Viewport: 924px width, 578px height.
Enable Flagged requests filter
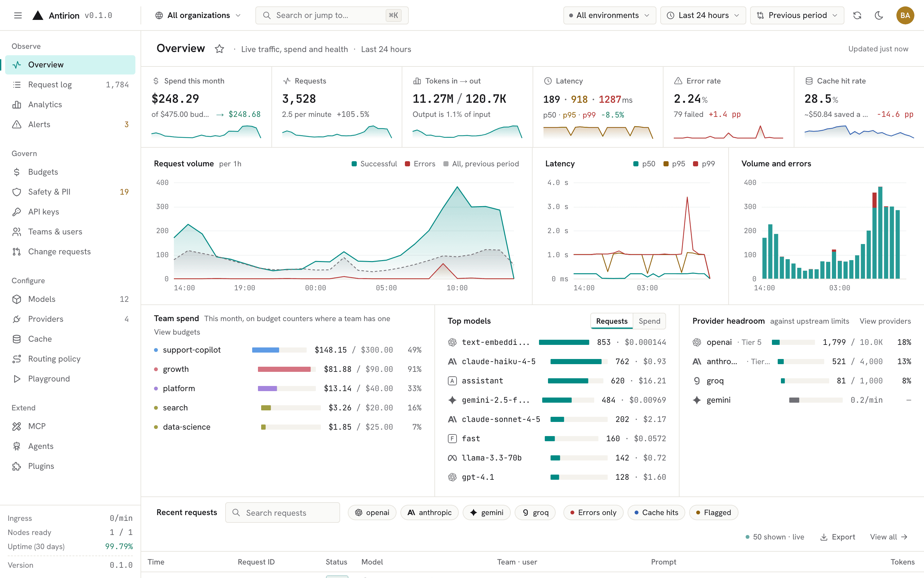pos(713,512)
